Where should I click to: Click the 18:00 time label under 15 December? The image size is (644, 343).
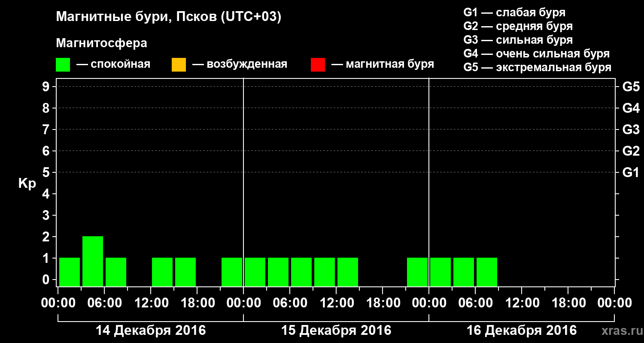(383, 303)
